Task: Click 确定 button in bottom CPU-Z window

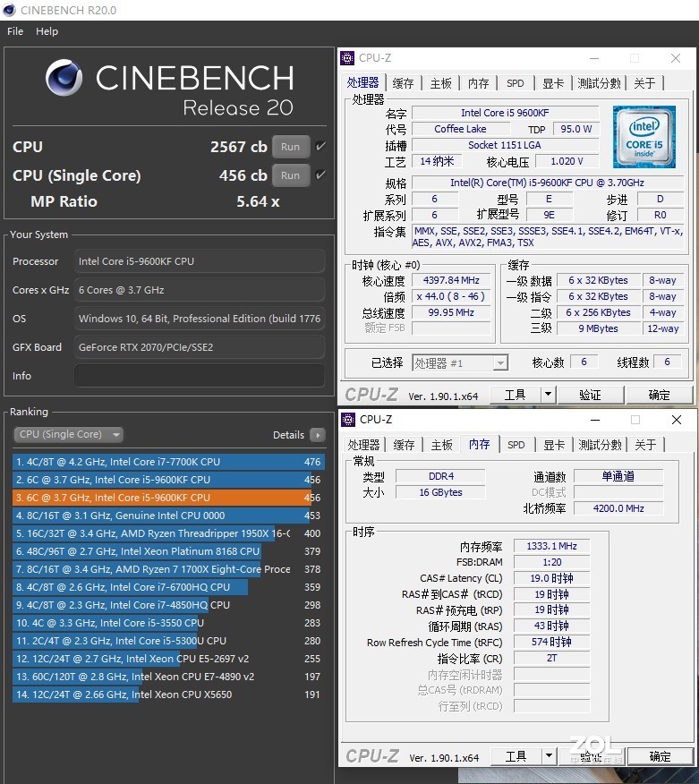Action: 660,756
